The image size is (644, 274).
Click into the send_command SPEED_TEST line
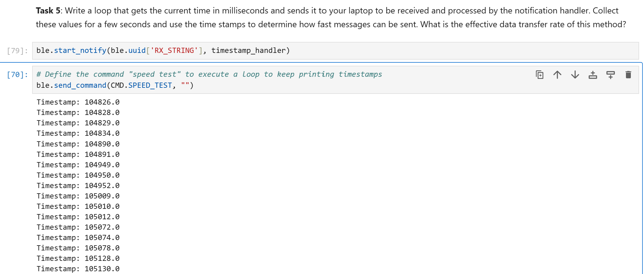pos(115,85)
